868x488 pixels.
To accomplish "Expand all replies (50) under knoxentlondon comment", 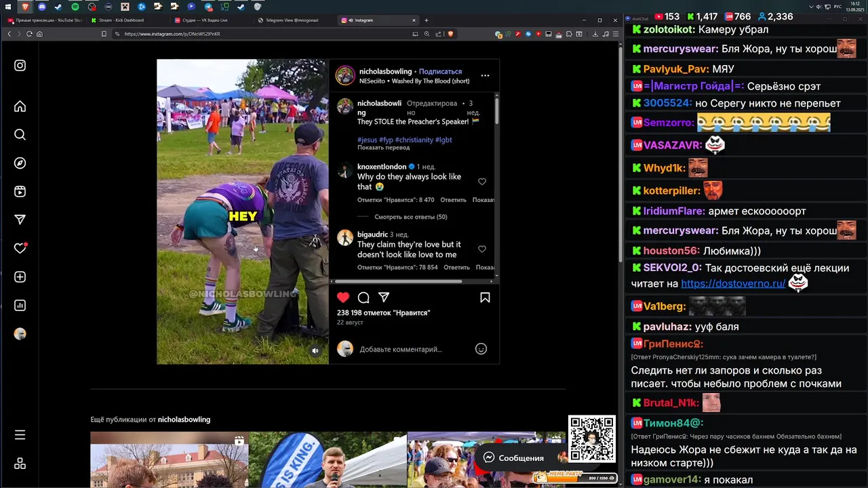I will [410, 217].
